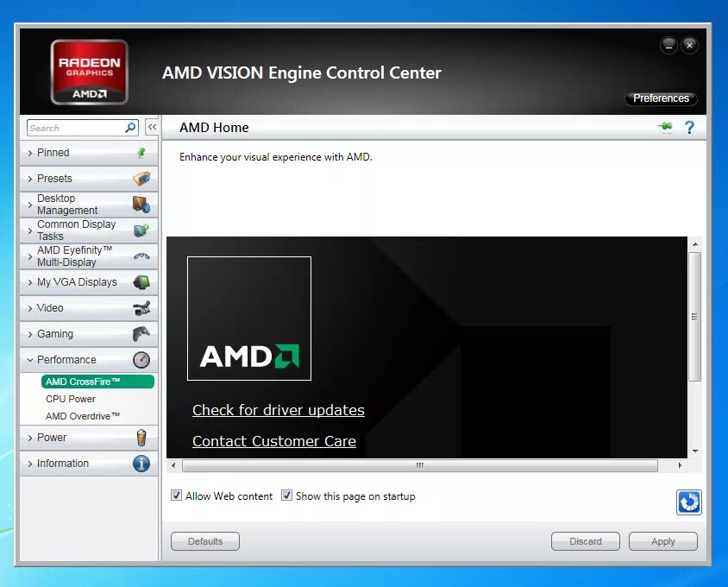Click the scroll down arrow
Image resolution: width=728 pixels, height=587 pixels.
point(695,451)
